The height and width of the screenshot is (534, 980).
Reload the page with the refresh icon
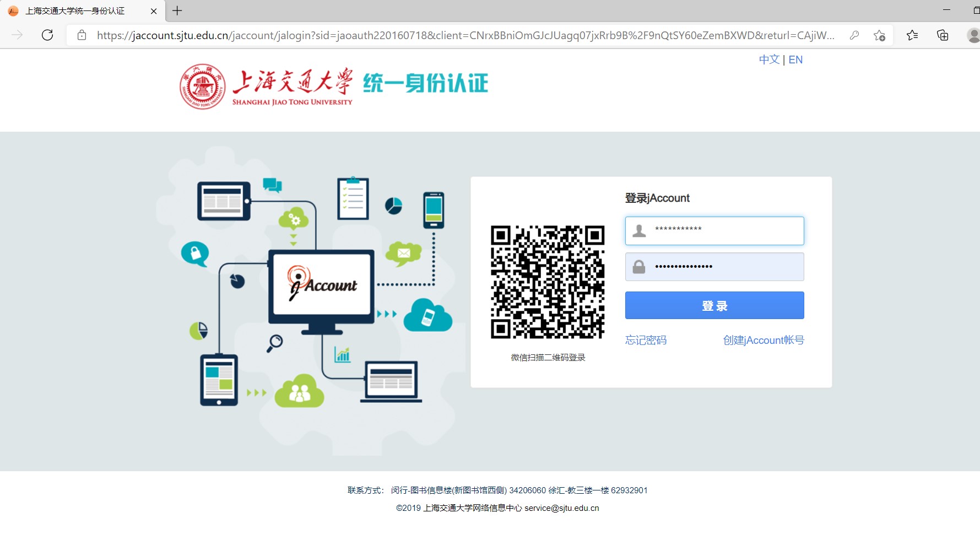[47, 35]
